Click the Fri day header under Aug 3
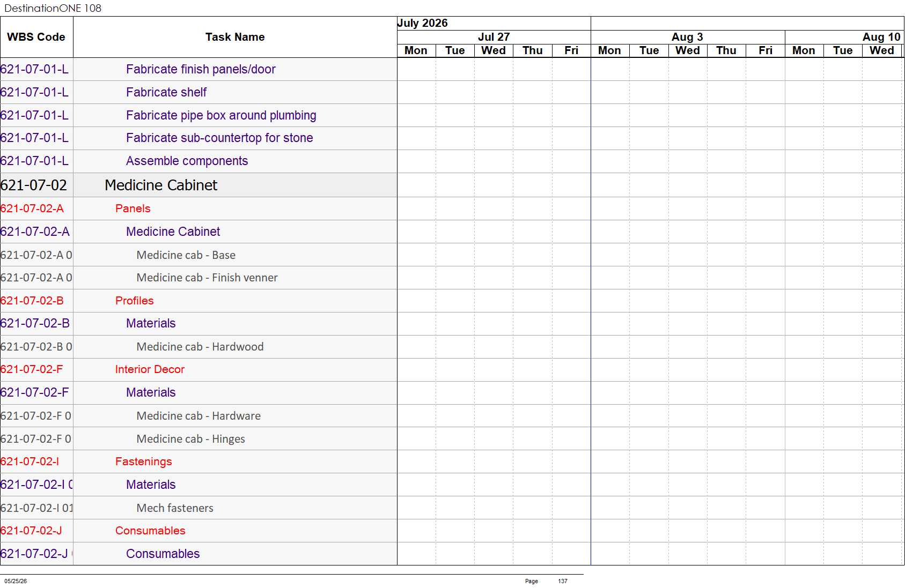The image size is (905, 588). 766,50
